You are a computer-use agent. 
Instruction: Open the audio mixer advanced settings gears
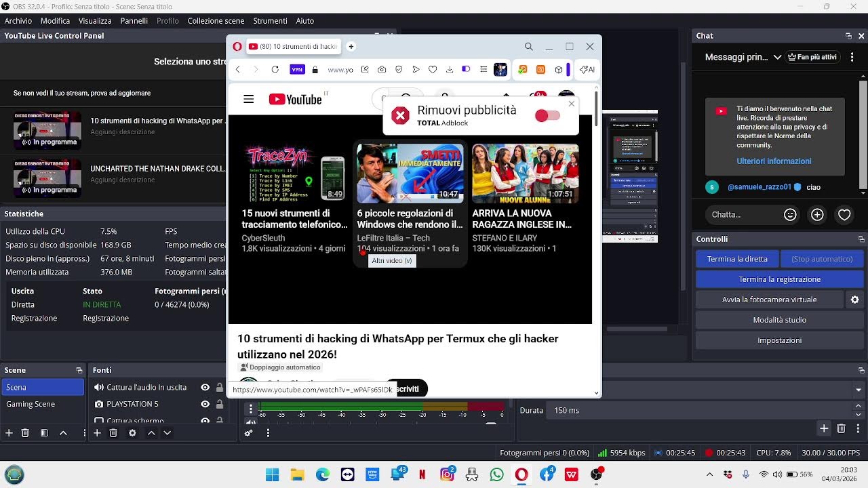point(249,432)
